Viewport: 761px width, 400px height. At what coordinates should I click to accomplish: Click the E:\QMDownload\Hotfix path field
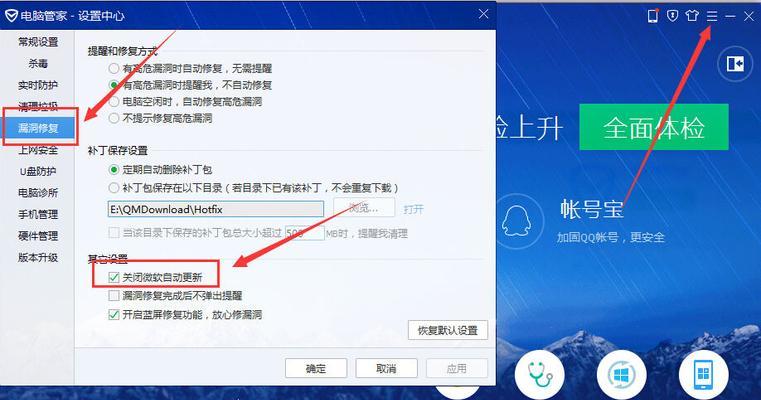pos(216,208)
